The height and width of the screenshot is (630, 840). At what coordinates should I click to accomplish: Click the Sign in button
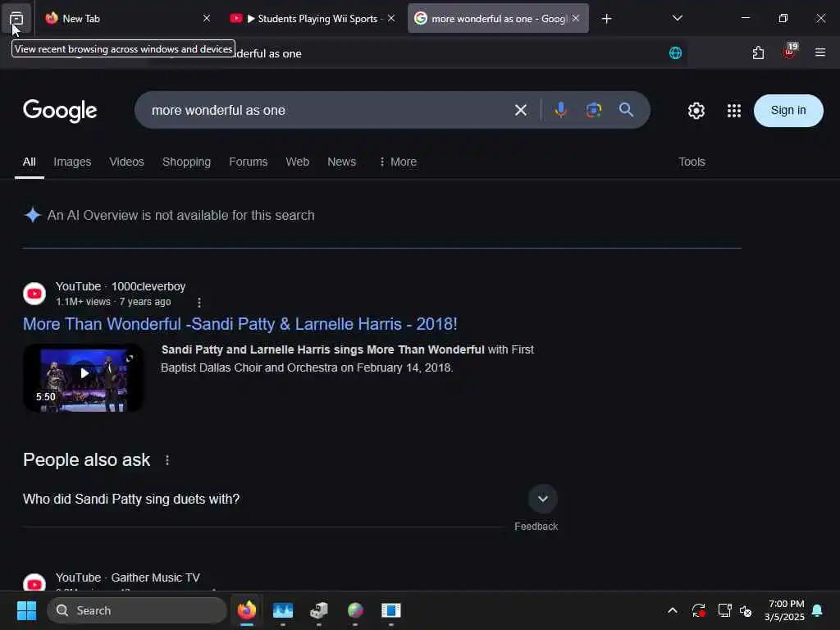[788, 111]
